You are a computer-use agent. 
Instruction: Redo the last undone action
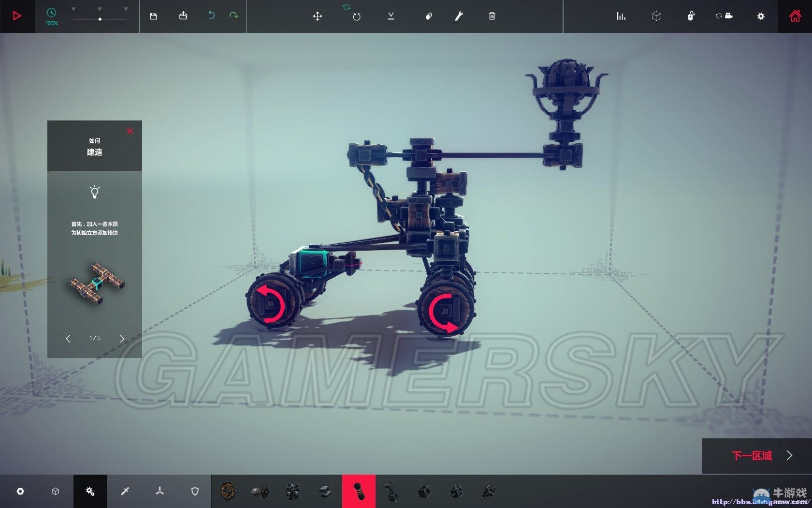pos(233,15)
